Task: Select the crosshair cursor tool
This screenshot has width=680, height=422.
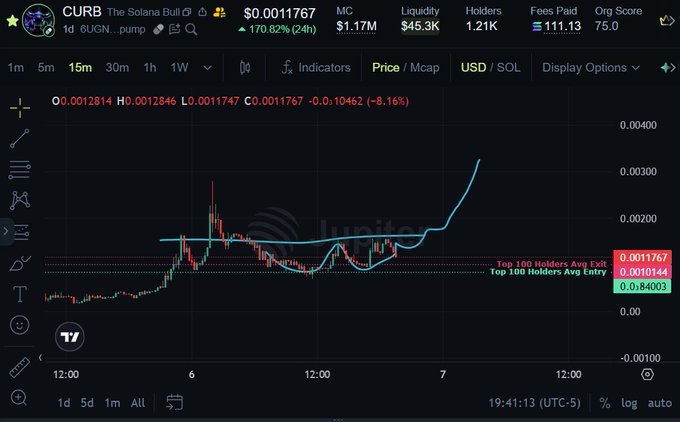Action: pyautogui.click(x=20, y=108)
